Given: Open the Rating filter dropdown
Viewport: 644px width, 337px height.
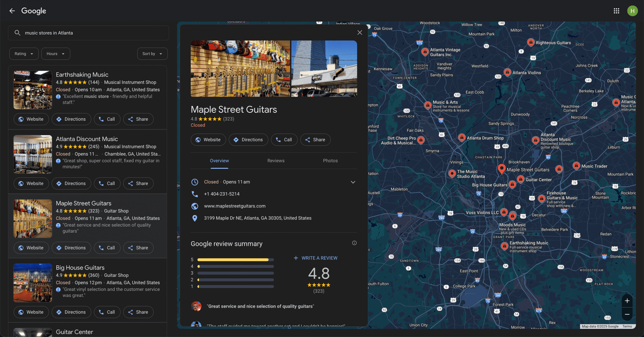Looking at the screenshot, I should click(x=24, y=54).
